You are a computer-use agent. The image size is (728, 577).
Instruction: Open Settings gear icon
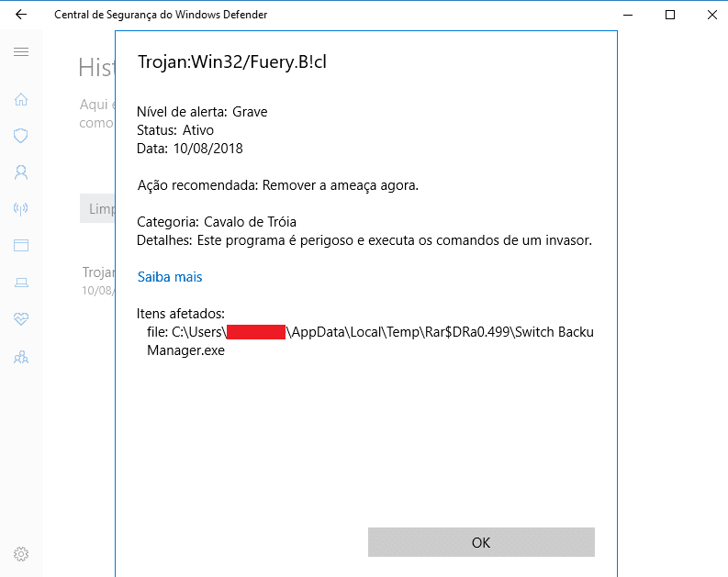click(x=21, y=554)
